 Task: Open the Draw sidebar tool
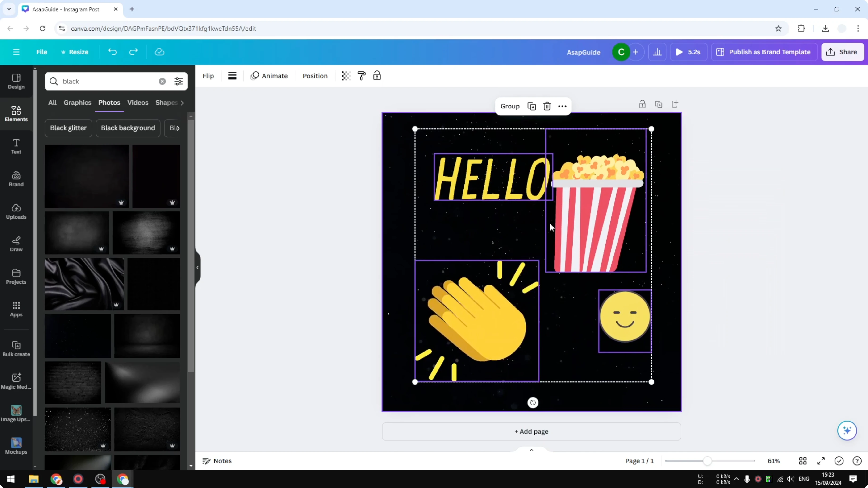16,244
